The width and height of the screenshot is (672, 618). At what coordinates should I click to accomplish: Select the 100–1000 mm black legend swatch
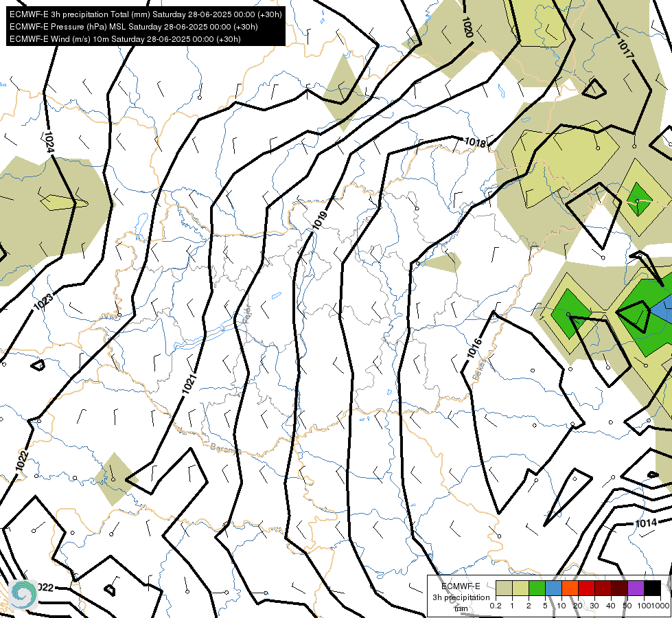(x=652, y=588)
